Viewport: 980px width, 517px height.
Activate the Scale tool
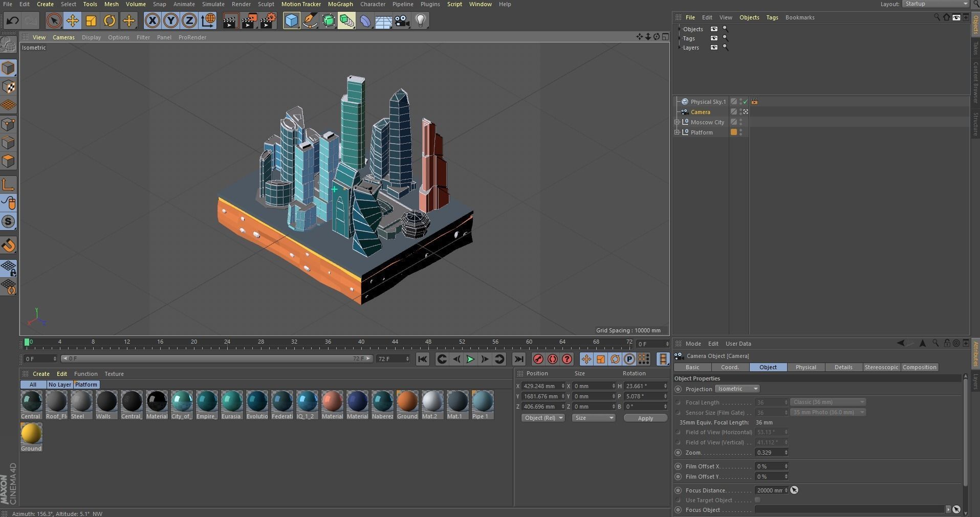(x=91, y=21)
